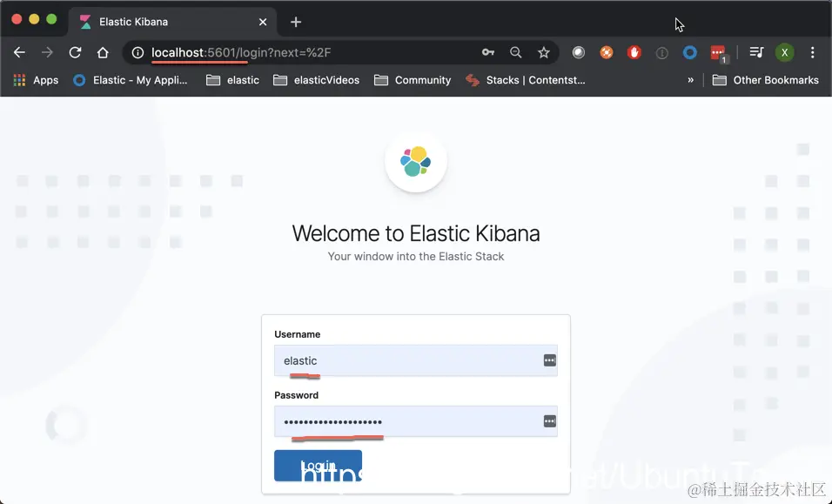832x504 pixels.
Task: Open Elastic - My Appli... bookmark
Action: click(x=131, y=80)
